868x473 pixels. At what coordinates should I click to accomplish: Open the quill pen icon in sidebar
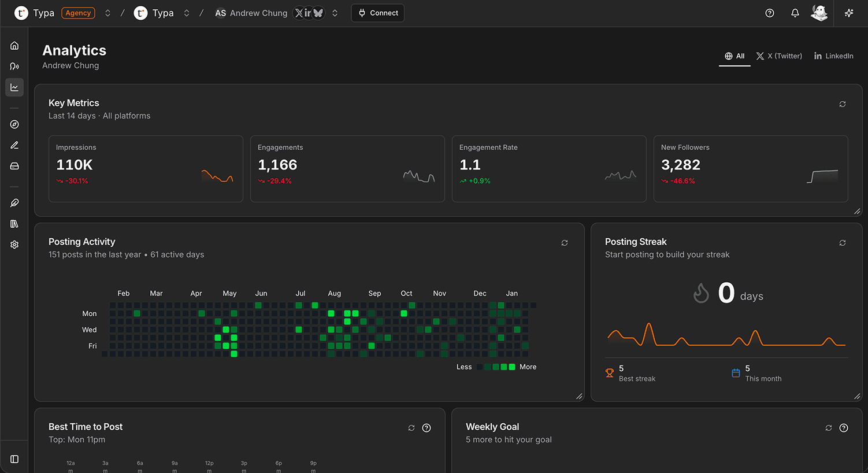click(x=14, y=202)
